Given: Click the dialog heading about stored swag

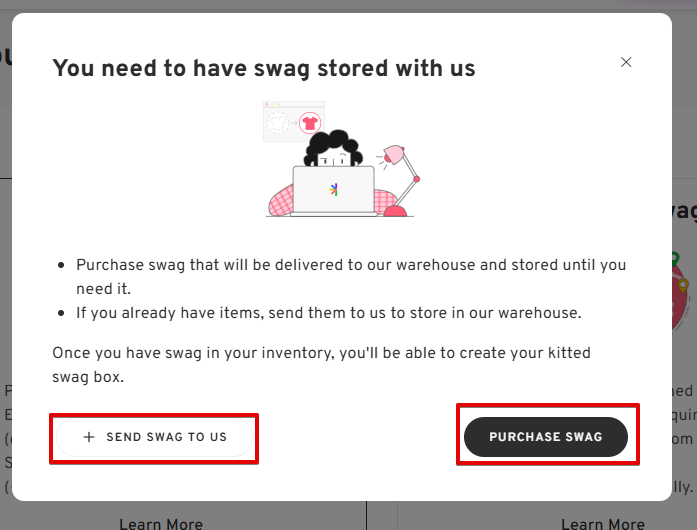Looking at the screenshot, I should (264, 68).
